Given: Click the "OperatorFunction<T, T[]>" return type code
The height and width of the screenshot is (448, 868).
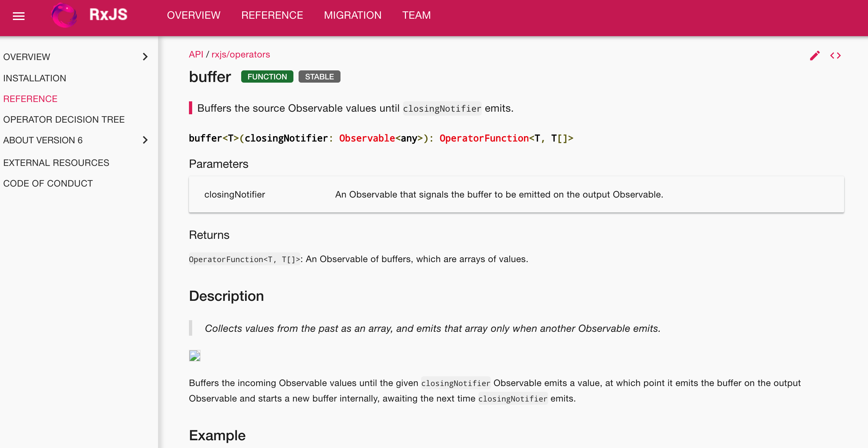Looking at the screenshot, I should 244,259.
